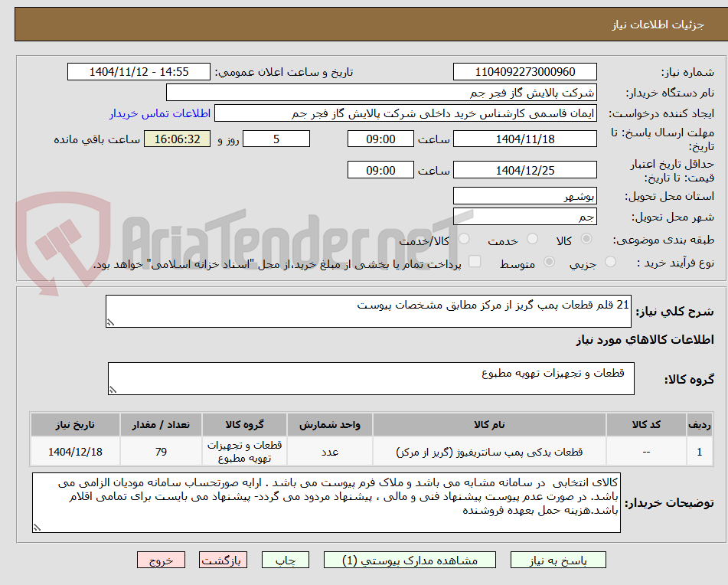
Task: Toggle the اسناد خزانه اسلامی payment checkbox
Action: (475, 261)
